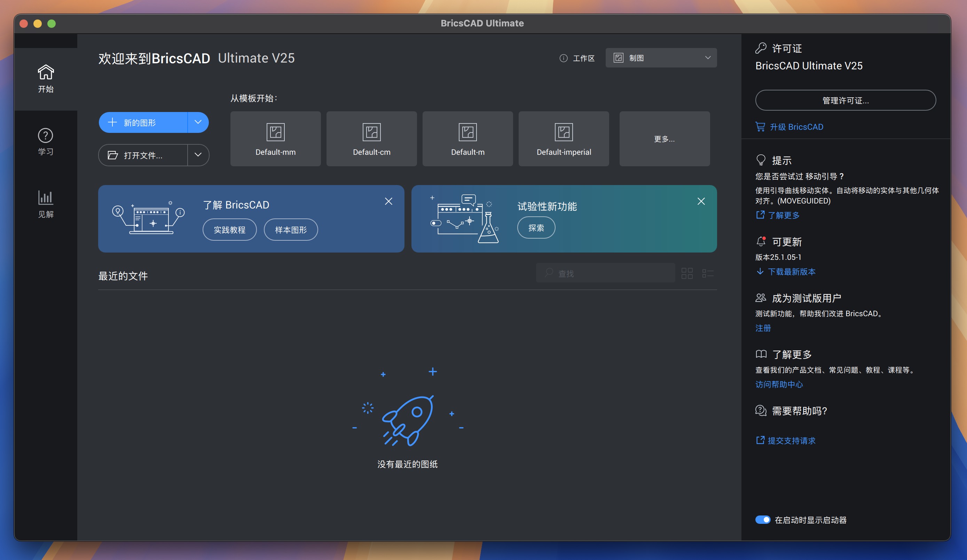Click the 需要帮助吗 chat icon
Image resolution: width=967 pixels, height=560 pixels.
point(761,410)
